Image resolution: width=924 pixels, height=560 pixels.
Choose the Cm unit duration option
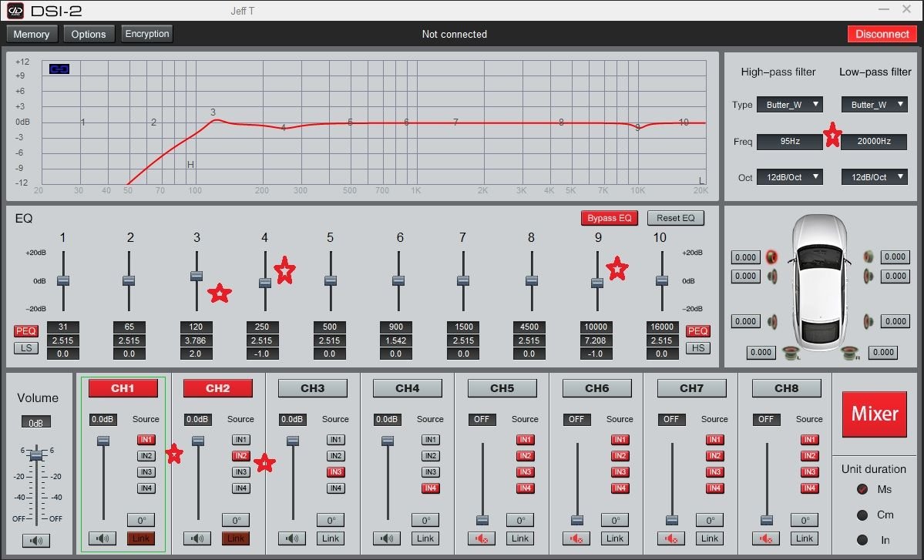click(x=862, y=515)
